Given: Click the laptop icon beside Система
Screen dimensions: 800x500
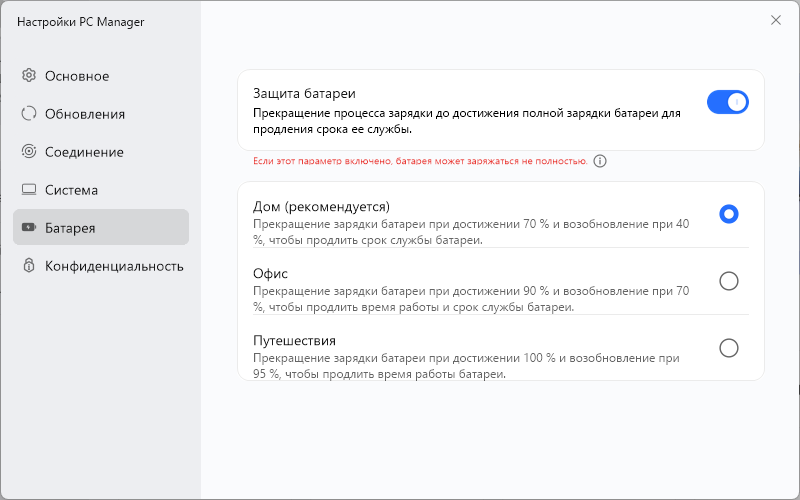Looking at the screenshot, I should coord(29,189).
